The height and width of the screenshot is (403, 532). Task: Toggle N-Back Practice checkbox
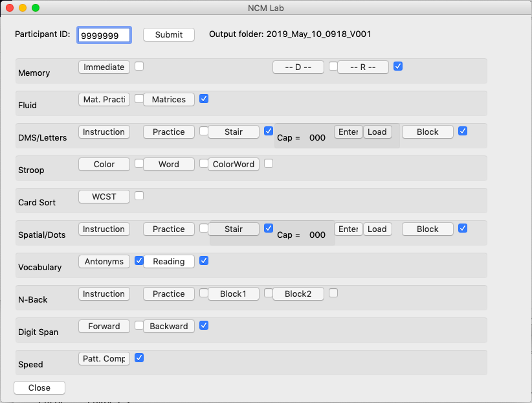pos(204,293)
